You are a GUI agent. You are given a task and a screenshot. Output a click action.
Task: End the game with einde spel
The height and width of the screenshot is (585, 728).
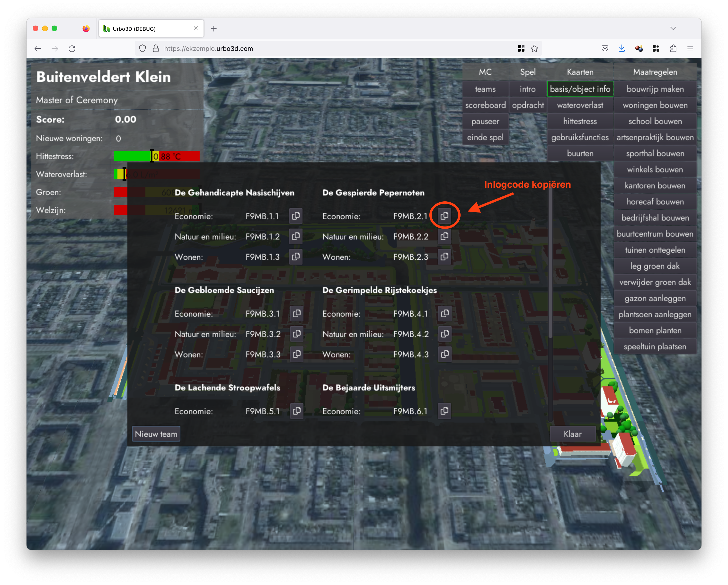(485, 137)
